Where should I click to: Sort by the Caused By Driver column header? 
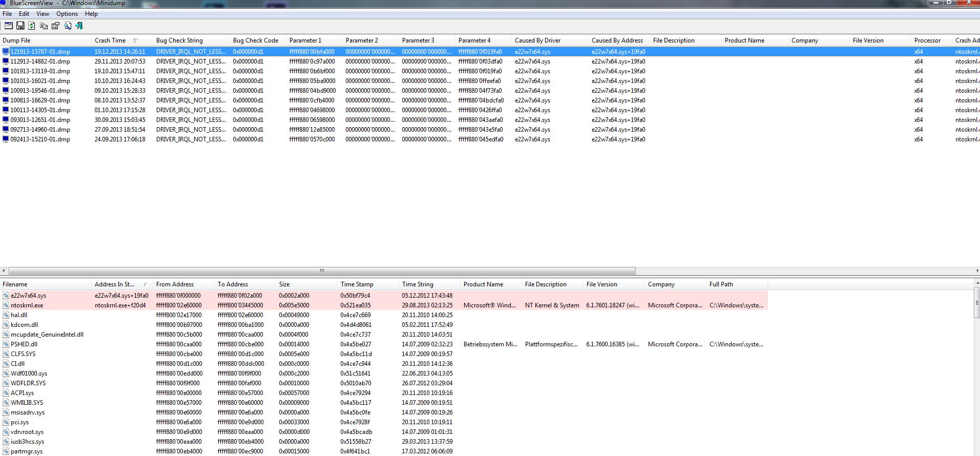coord(551,40)
